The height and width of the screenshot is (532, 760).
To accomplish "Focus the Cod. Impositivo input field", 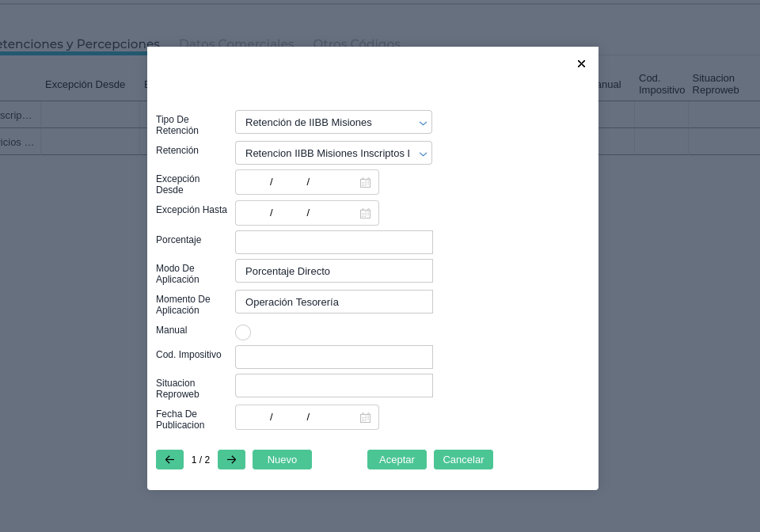I will [x=333, y=357].
